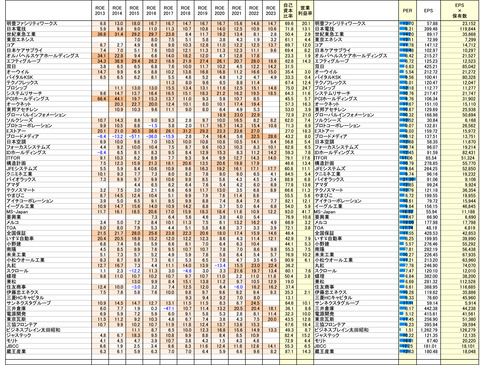Click 東京エネシス name beside the ROE 2013 column
This screenshot has width=480, height=365.
pyautogui.click(x=20, y=40)
